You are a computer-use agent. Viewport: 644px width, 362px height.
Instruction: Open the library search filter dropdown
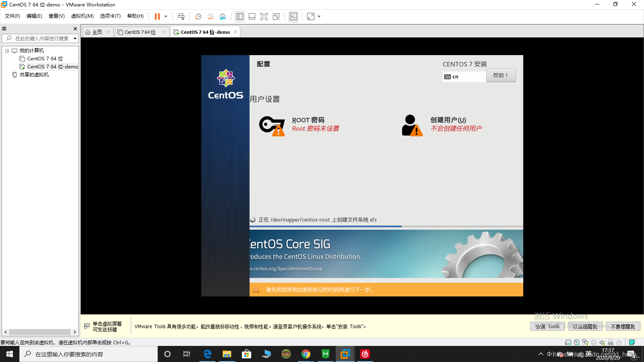(x=75, y=39)
